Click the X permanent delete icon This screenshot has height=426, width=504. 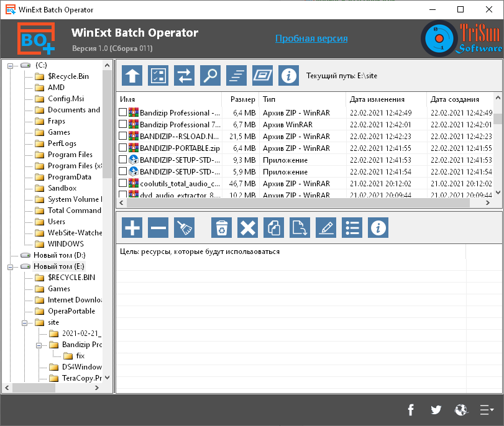tap(247, 227)
